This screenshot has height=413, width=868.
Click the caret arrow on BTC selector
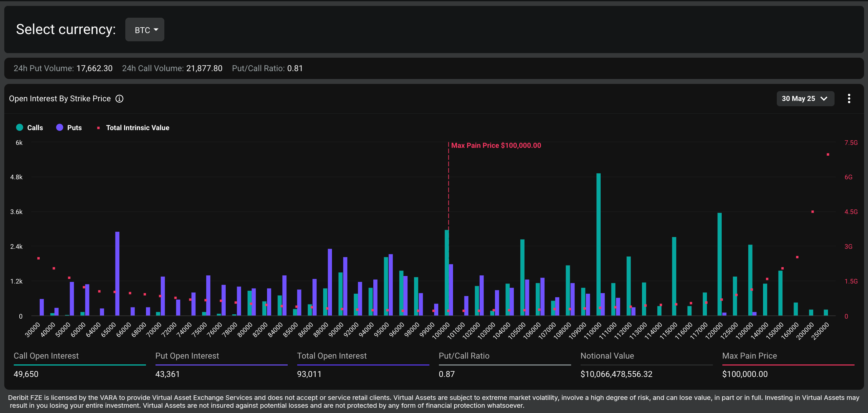tap(156, 29)
